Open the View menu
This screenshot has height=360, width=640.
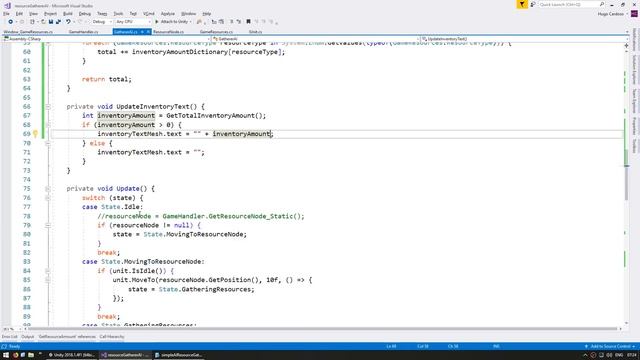33,14
